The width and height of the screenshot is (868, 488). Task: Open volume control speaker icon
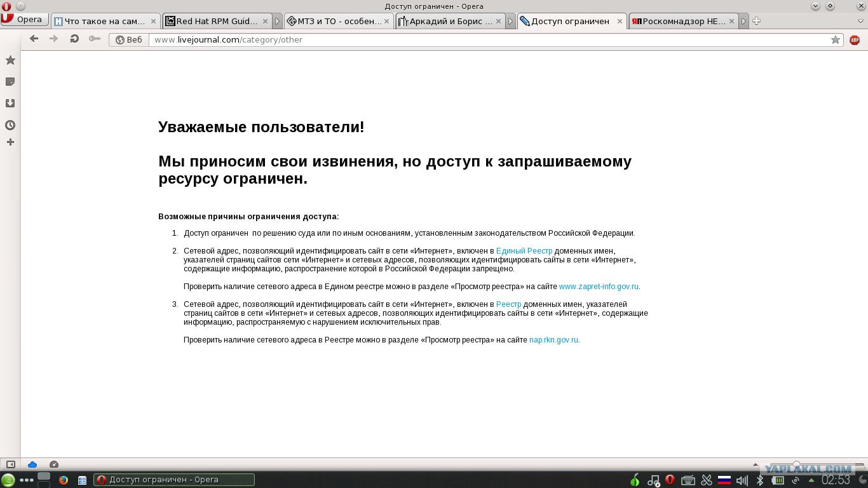click(x=742, y=480)
